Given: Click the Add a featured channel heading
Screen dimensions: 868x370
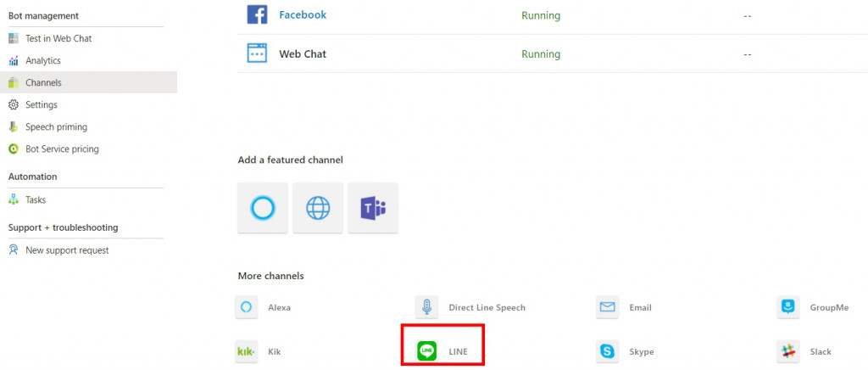Looking at the screenshot, I should click(x=291, y=160).
